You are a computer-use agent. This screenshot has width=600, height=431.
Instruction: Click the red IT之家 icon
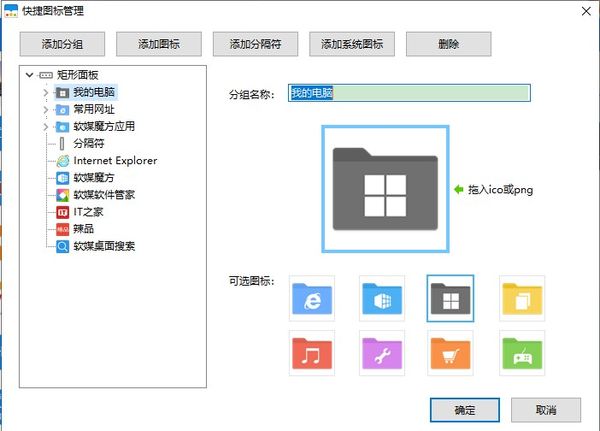tap(62, 212)
